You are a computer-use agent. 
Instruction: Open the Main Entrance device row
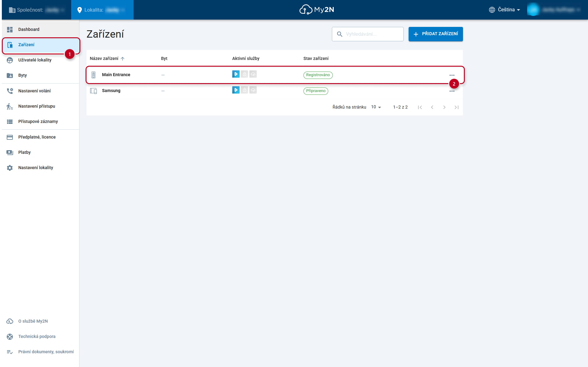coord(275,75)
